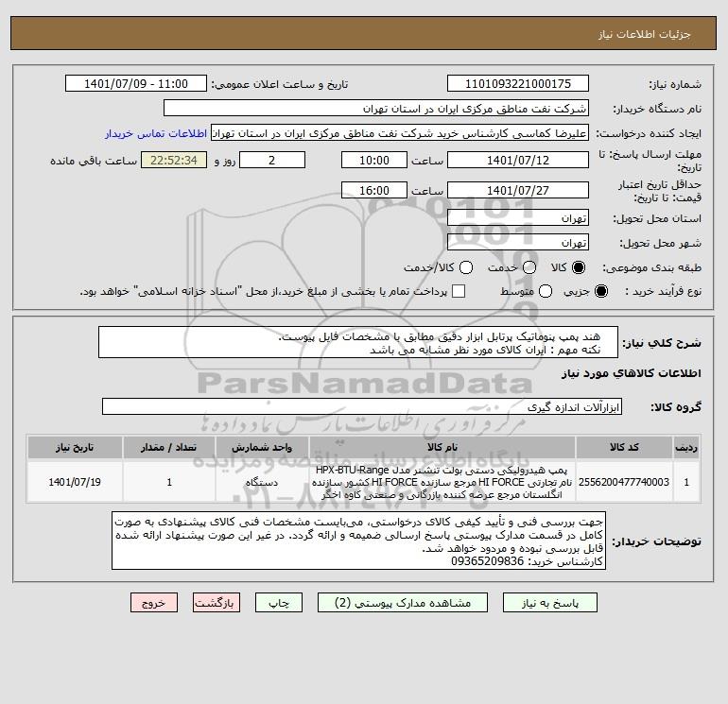This screenshot has width=728, height=704.
Task: Click the جزئیات اطلاعات نیاز header title
Action: coord(645,34)
